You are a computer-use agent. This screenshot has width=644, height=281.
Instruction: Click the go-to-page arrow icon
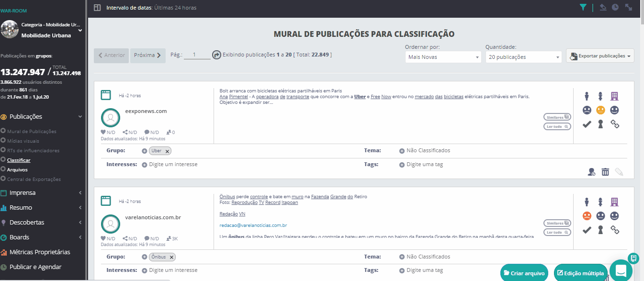click(216, 55)
